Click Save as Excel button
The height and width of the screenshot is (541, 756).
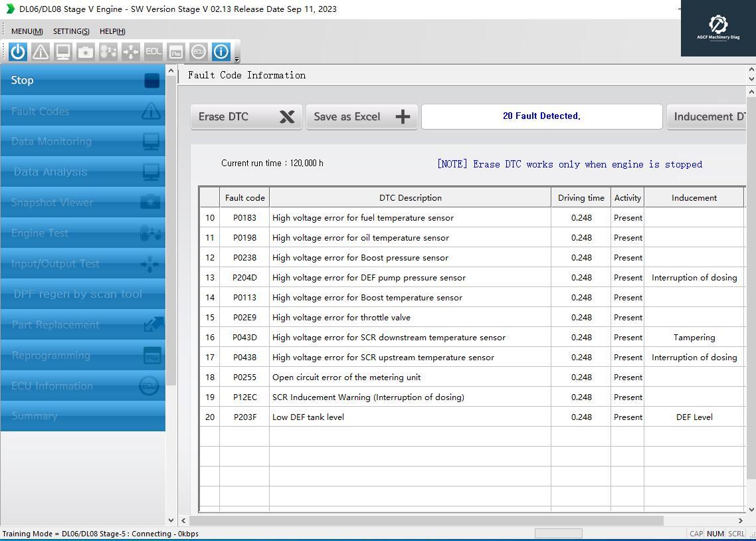coord(361,117)
